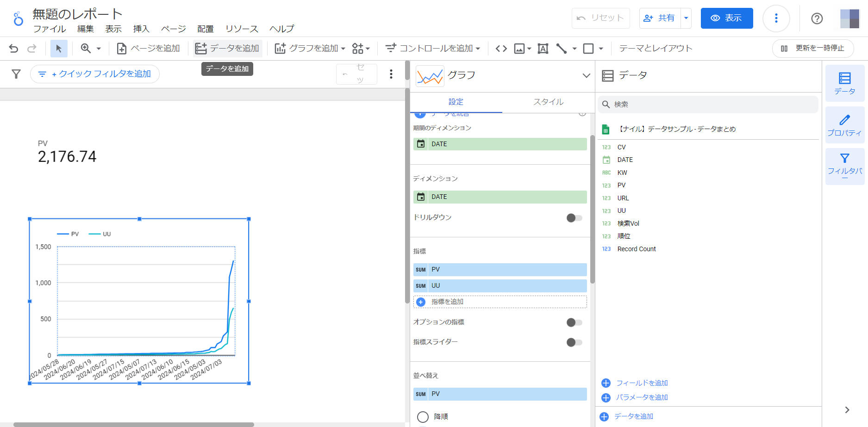Open the header more options menu
Screen dimensions: 868x427
coord(776,18)
